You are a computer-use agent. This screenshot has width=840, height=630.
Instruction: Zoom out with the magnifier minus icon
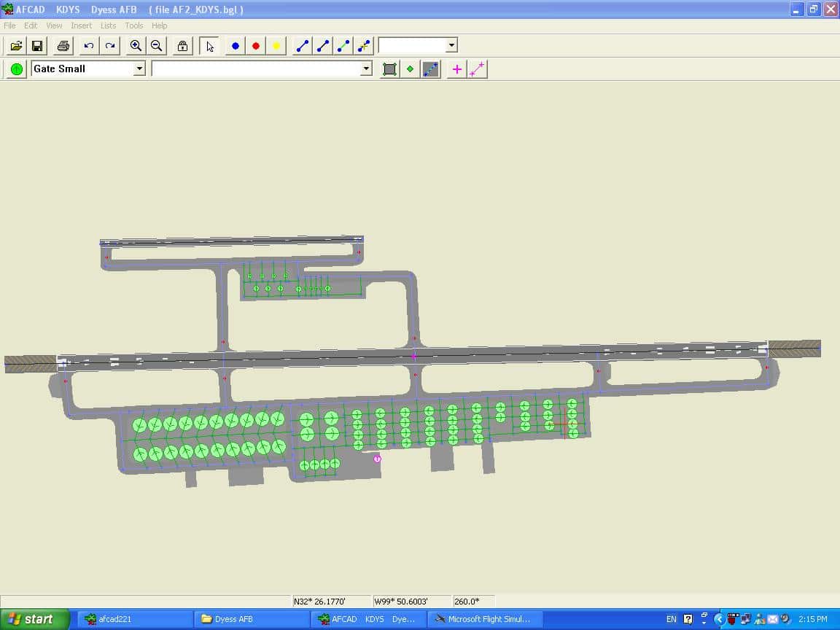pyautogui.click(x=156, y=46)
